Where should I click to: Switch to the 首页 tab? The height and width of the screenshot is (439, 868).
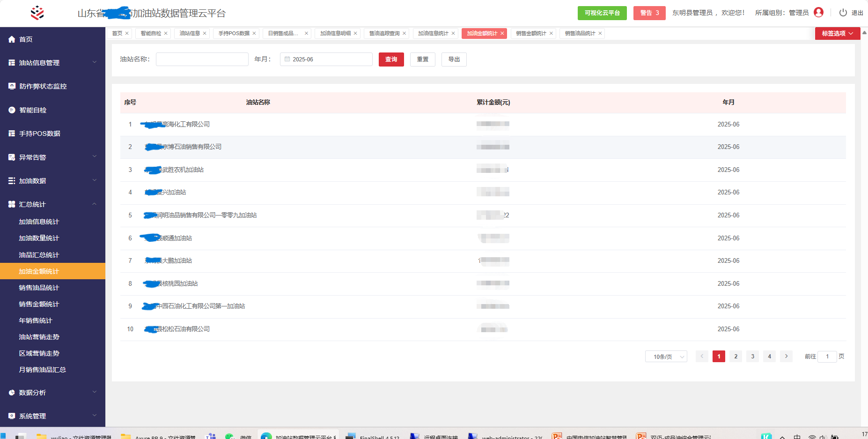coord(120,33)
